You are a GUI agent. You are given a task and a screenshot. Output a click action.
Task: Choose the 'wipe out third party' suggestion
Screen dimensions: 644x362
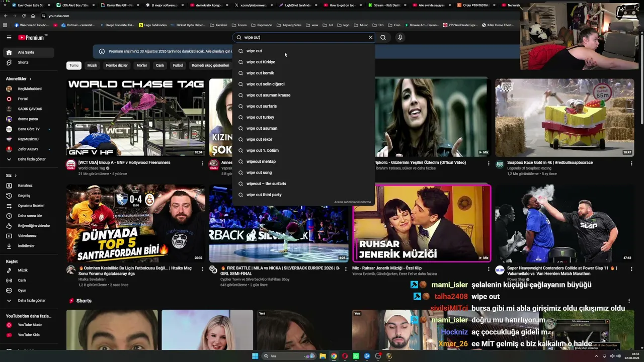pyautogui.click(x=303, y=195)
